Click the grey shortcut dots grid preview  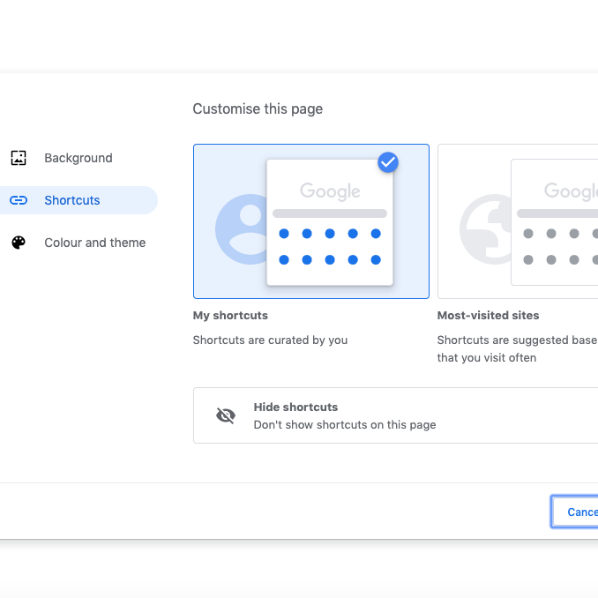tap(561, 246)
